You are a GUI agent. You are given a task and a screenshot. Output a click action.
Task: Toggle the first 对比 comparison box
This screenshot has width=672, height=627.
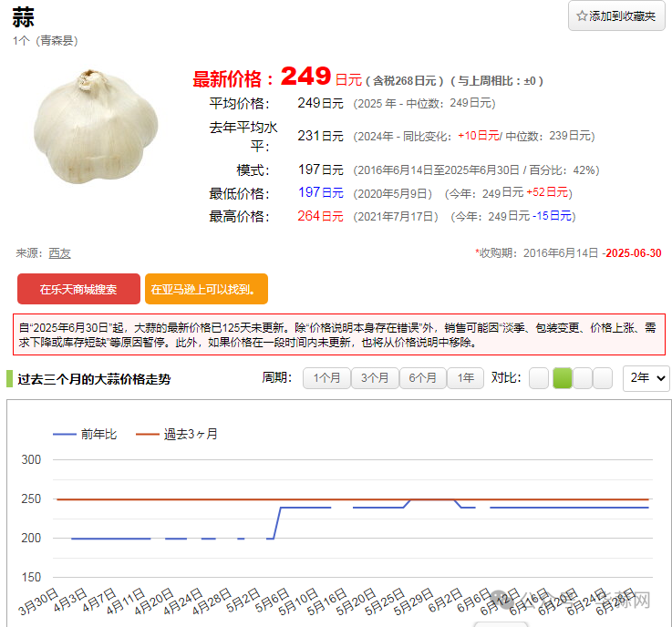[x=539, y=378]
